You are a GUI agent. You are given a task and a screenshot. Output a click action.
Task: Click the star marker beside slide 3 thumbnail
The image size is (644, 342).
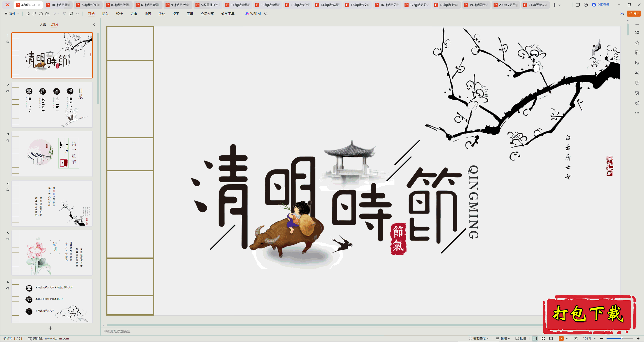(8, 140)
